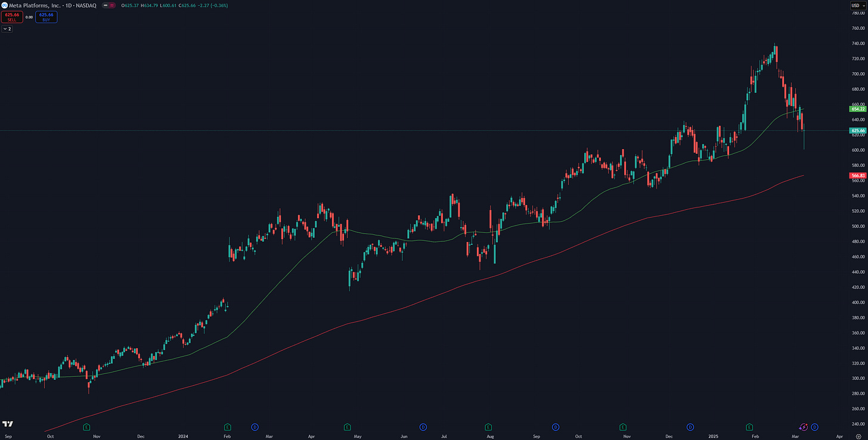Click the teal 625.66 last price label
This screenshot has height=440, width=868.
click(857, 131)
